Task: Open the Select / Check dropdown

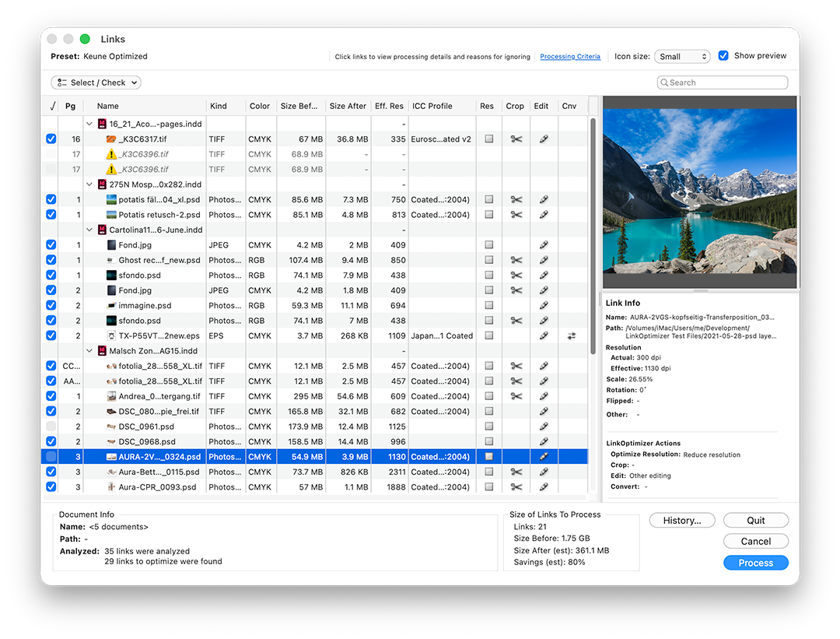Action: click(x=96, y=83)
